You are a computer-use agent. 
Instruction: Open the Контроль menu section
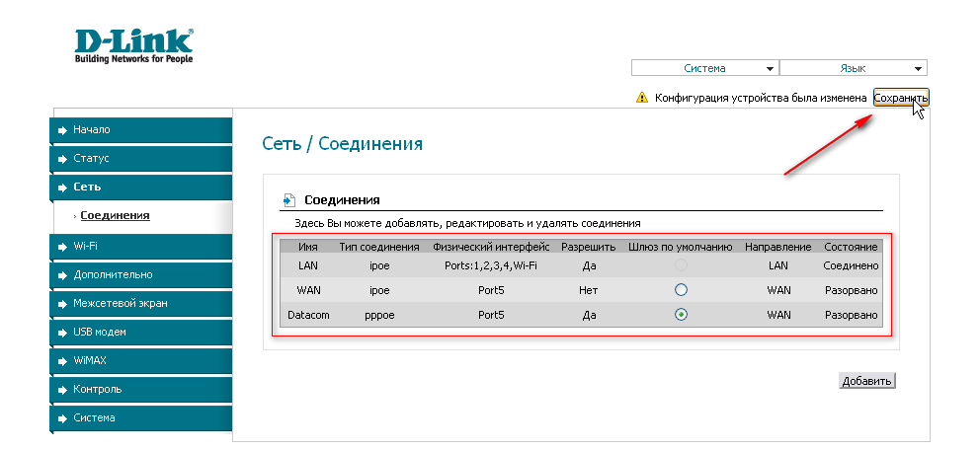pos(140,389)
